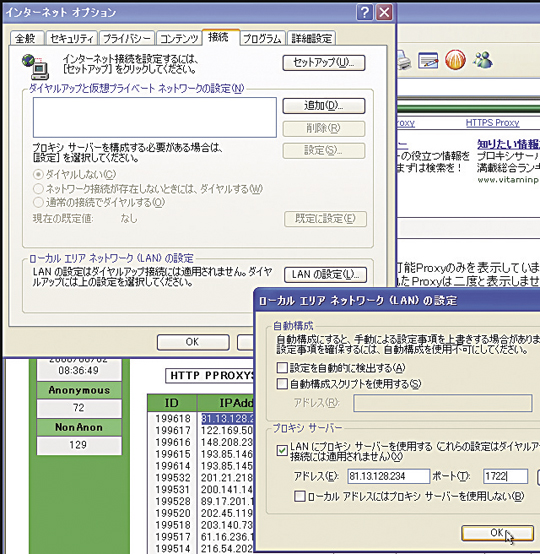The height and width of the screenshot is (554, 540).
Task: Toggle LAN にプロキシ サーバーを使用する checkbox
Action: 282,451
